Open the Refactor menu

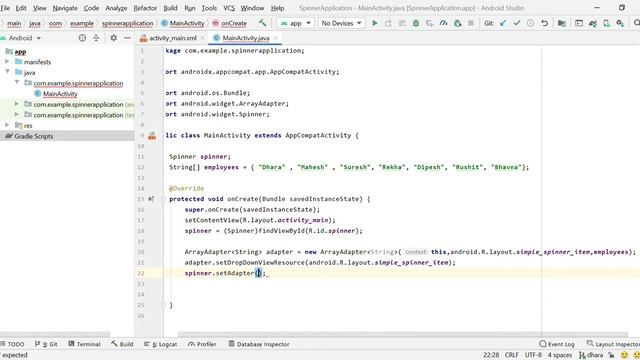(145, 8)
